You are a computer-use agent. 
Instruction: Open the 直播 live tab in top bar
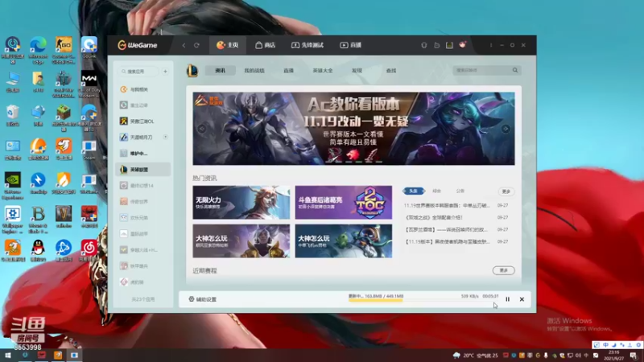point(350,45)
